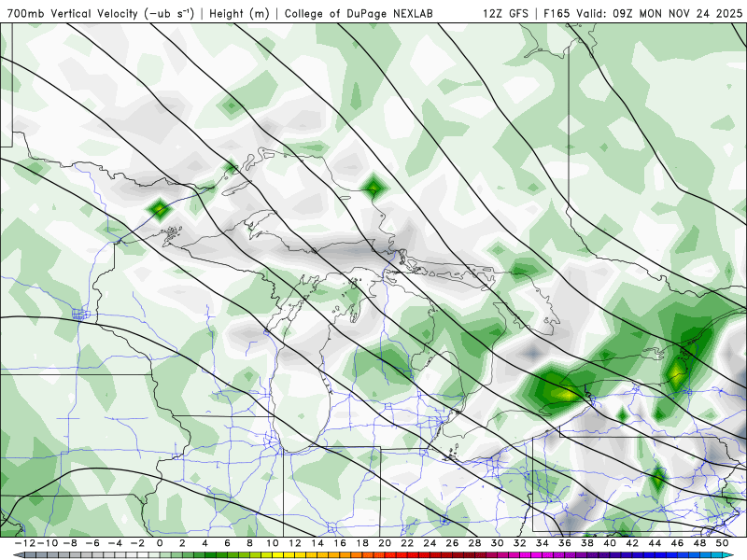The image size is (747, 560).
Task: Click the 6 legend value
Action: tap(227, 543)
